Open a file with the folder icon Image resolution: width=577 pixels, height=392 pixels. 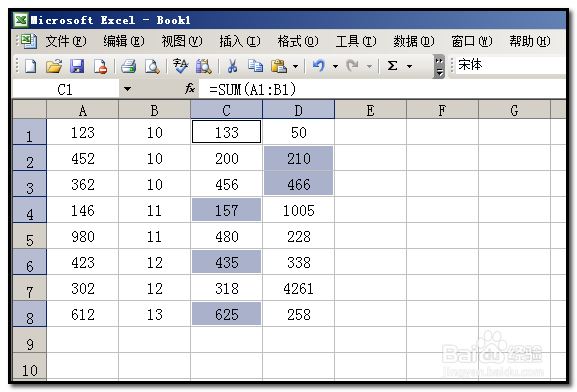(54, 66)
